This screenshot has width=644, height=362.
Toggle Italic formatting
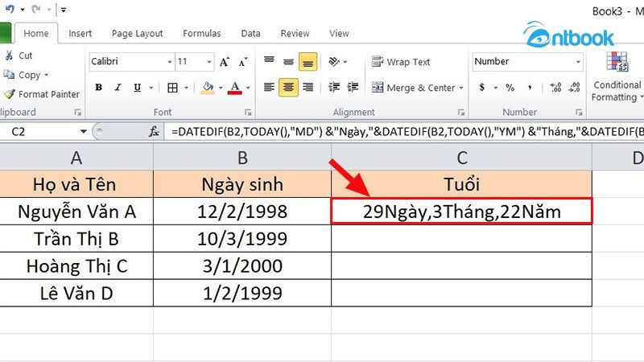tap(118, 88)
